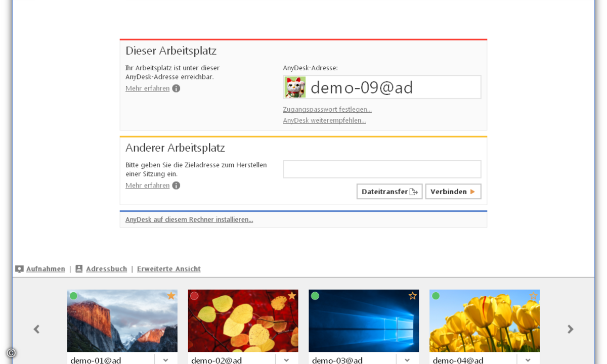Select the demo-03@ad label
Image resolution: width=607 pixels, height=364 pixels.
coord(337,360)
